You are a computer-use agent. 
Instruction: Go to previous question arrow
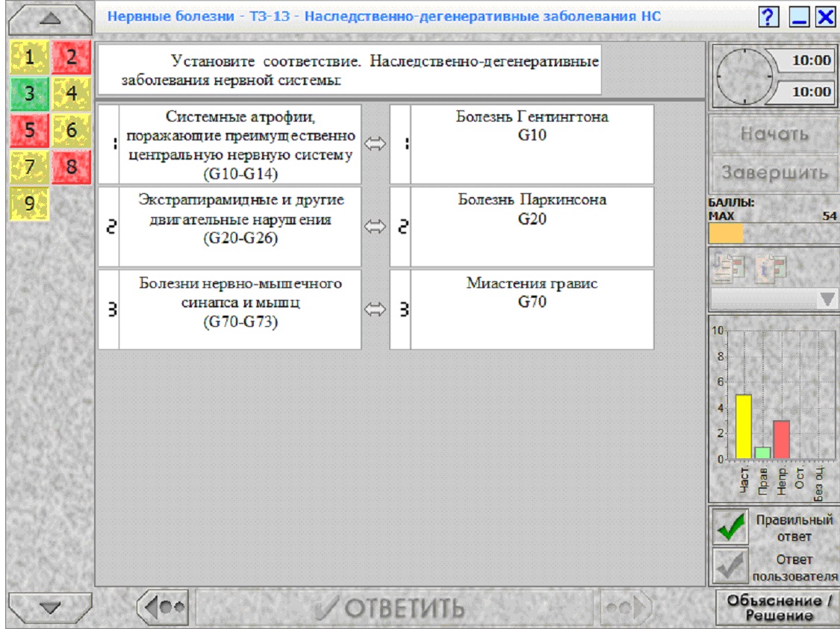[163, 607]
